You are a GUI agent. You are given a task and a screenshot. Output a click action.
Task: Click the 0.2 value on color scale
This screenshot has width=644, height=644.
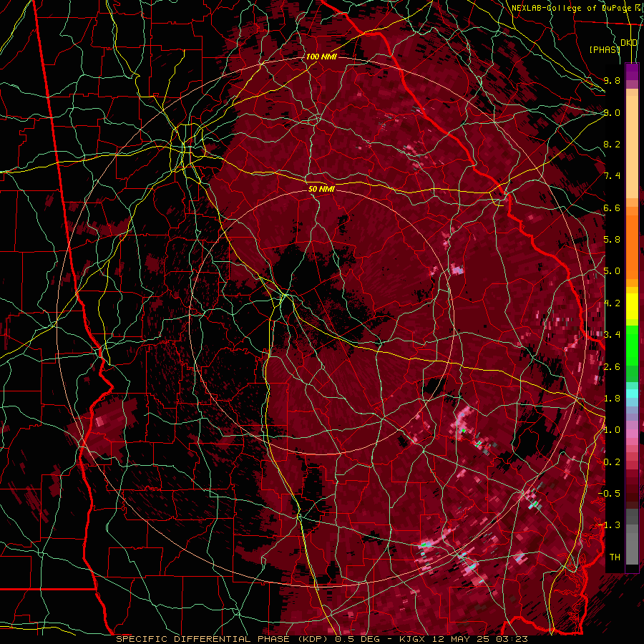point(612,462)
